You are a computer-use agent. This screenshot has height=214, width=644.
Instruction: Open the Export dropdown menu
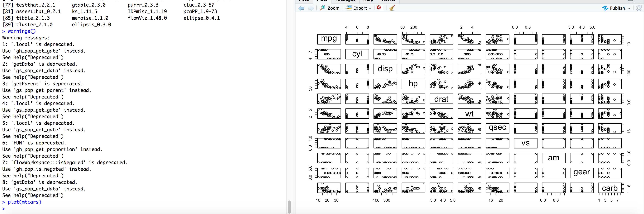(x=370, y=8)
